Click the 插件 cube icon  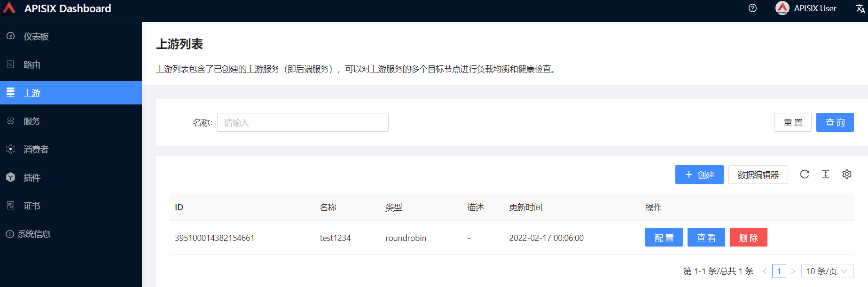tap(11, 177)
